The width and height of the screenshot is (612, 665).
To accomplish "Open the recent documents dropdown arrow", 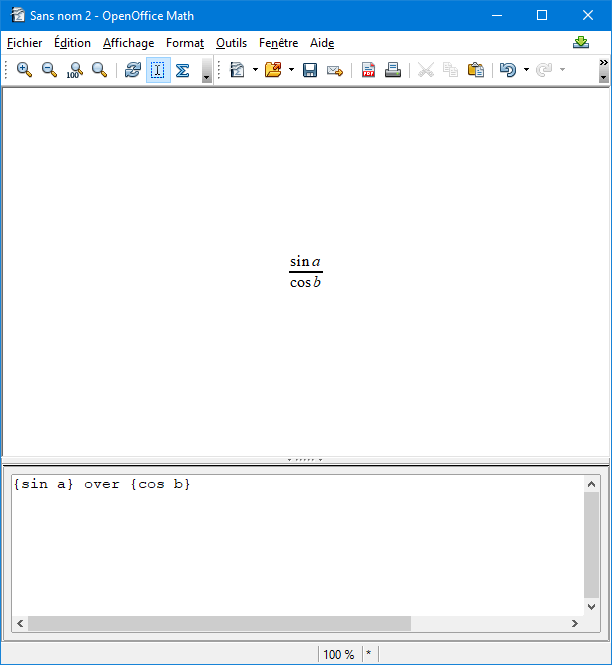I will click(291, 70).
